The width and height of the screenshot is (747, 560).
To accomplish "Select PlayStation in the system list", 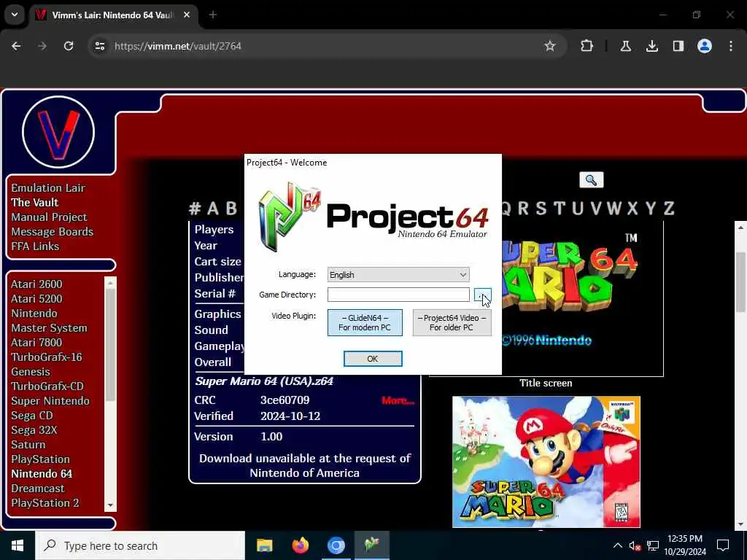I will tap(41, 459).
